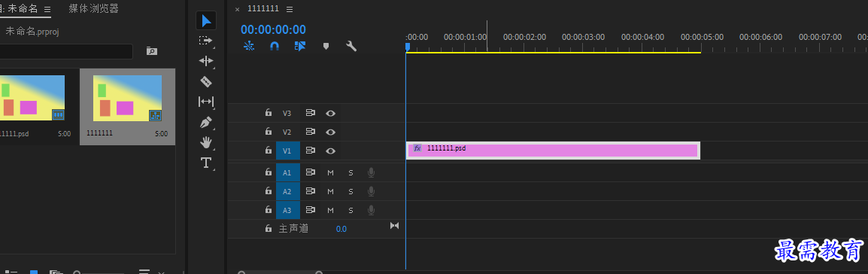Switch to the 媒体浏览器 tab

(x=93, y=9)
